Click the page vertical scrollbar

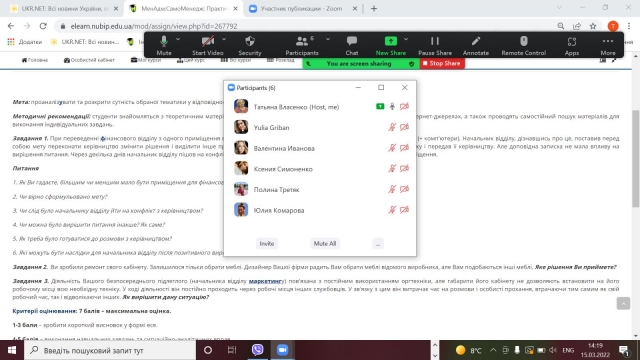click(636, 159)
